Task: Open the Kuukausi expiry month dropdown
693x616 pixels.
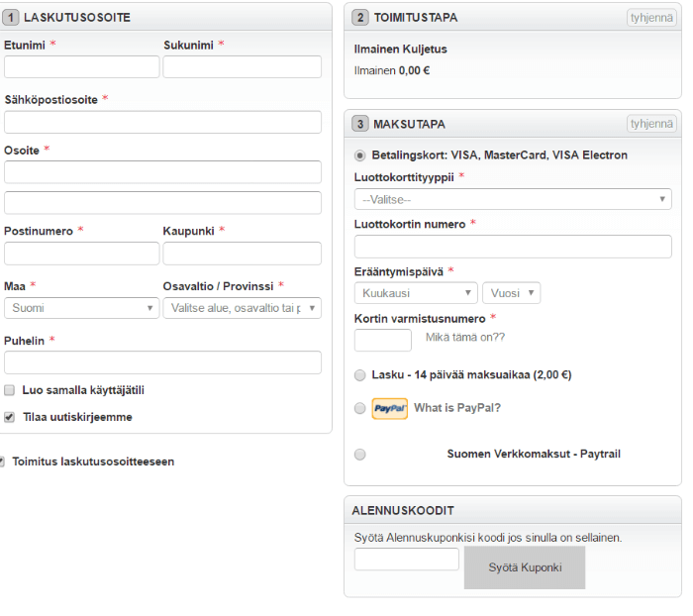Action: (x=416, y=293)
